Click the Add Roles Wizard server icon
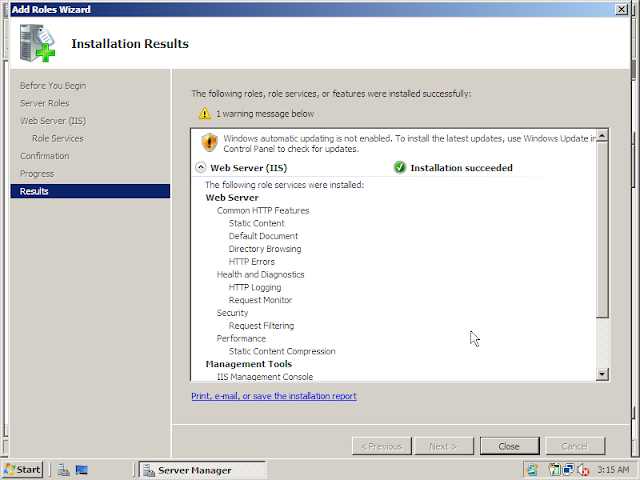The width and height of the screenshot is (640, 480). 37,43
